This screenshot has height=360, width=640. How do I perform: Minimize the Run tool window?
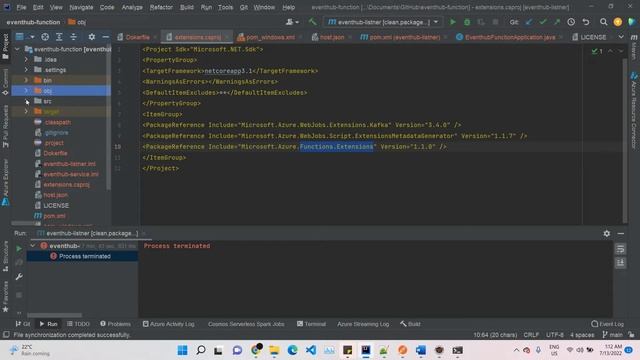[x=621, y=233]
